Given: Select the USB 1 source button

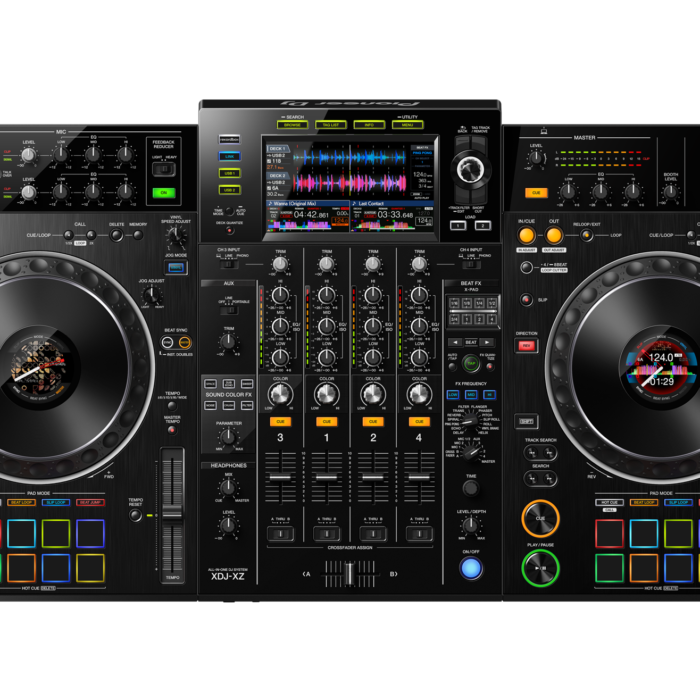Looking at the screenshot, I should coord(229,173).
